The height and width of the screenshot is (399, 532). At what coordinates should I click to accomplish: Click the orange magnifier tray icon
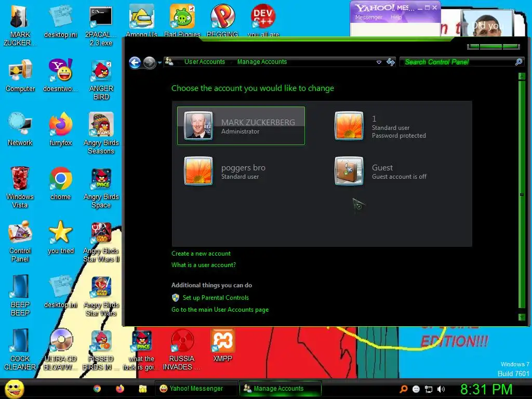(x=403, y=389)
